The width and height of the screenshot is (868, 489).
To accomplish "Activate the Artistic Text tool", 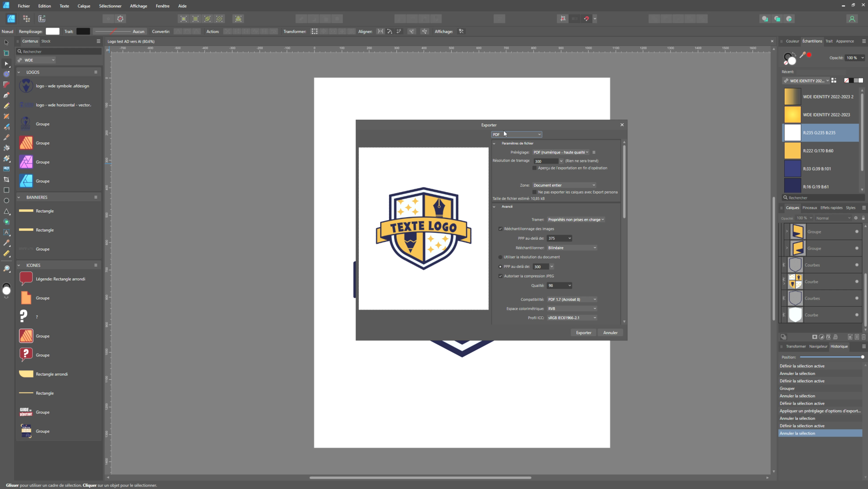I will [6, 232].
